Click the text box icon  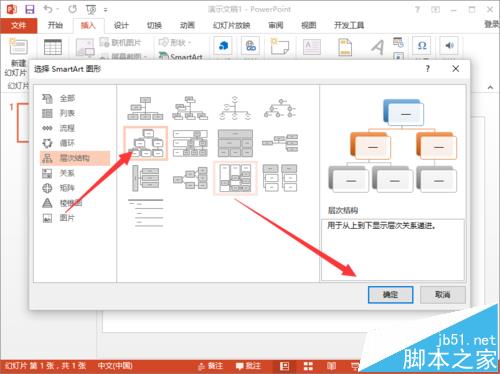312,47
